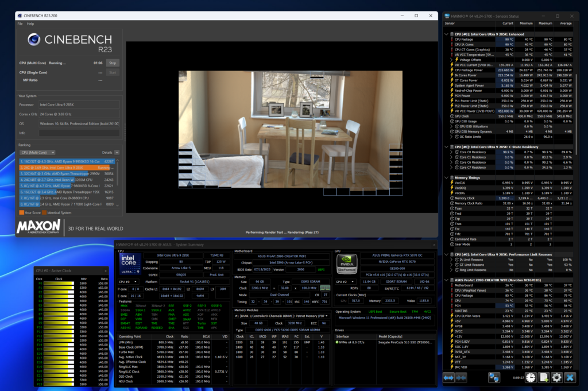
Task: Stop the CPU Multi Core test
Action: 113,63
